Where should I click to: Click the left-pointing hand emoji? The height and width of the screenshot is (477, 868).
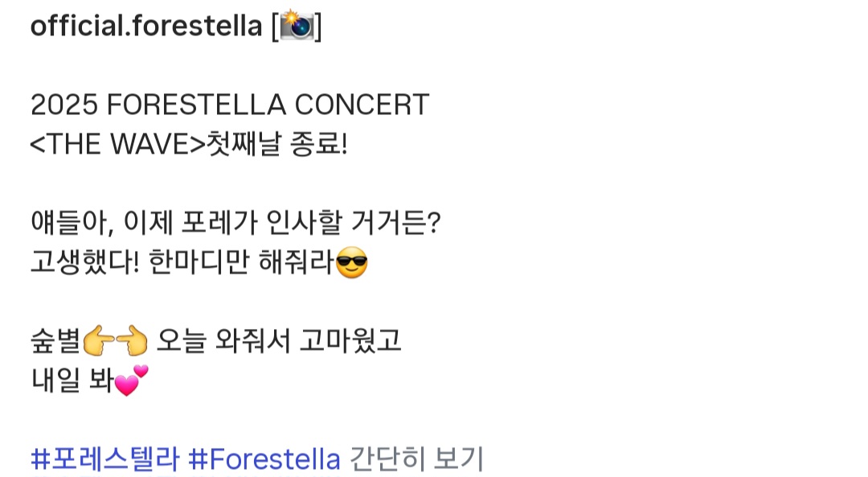pos(132,340)
